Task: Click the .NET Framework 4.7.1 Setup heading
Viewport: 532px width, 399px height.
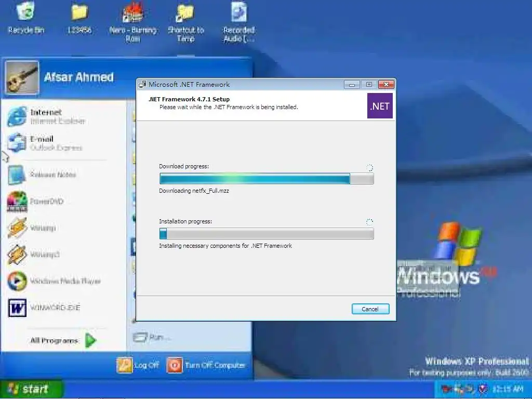Action: pos(189,99)
